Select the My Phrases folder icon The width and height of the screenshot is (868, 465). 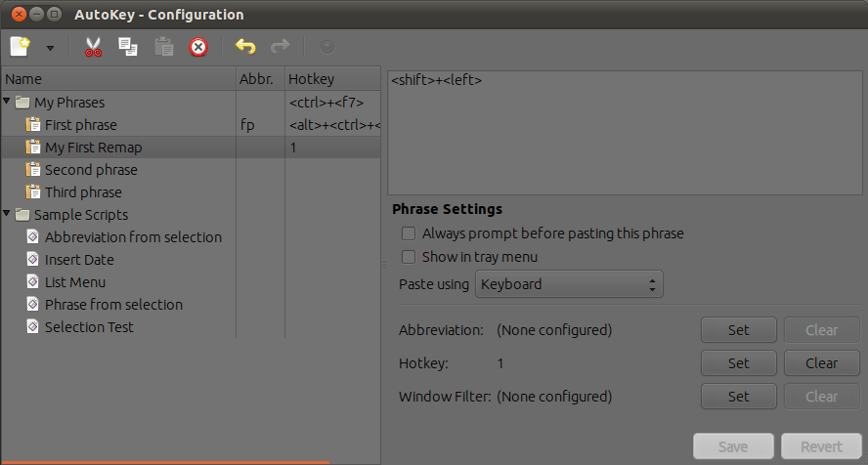pos(22,103)
